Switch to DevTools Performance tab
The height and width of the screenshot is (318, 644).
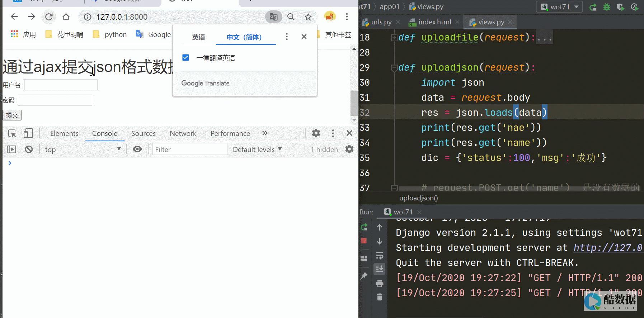point(230,133)
